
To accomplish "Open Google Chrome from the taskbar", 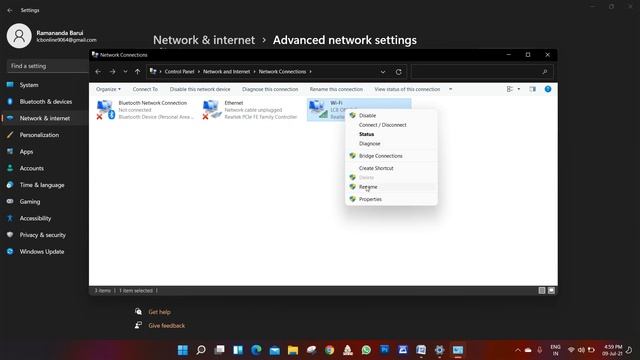I will (x=329, y=350).
